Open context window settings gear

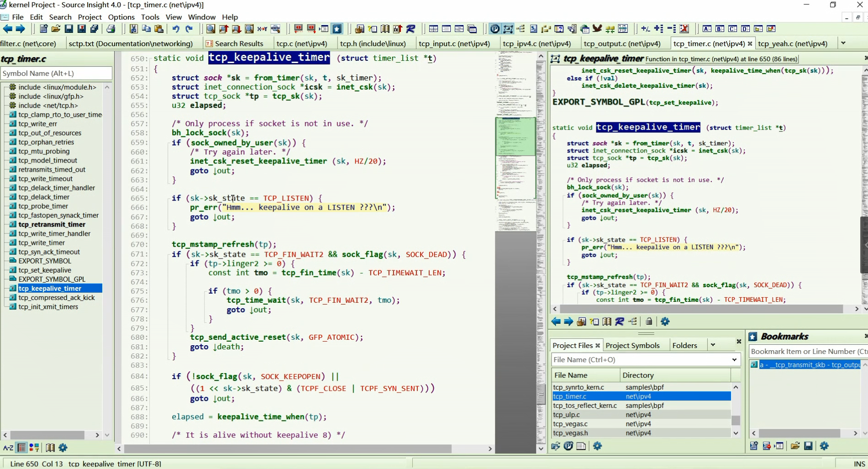[665, 321]
